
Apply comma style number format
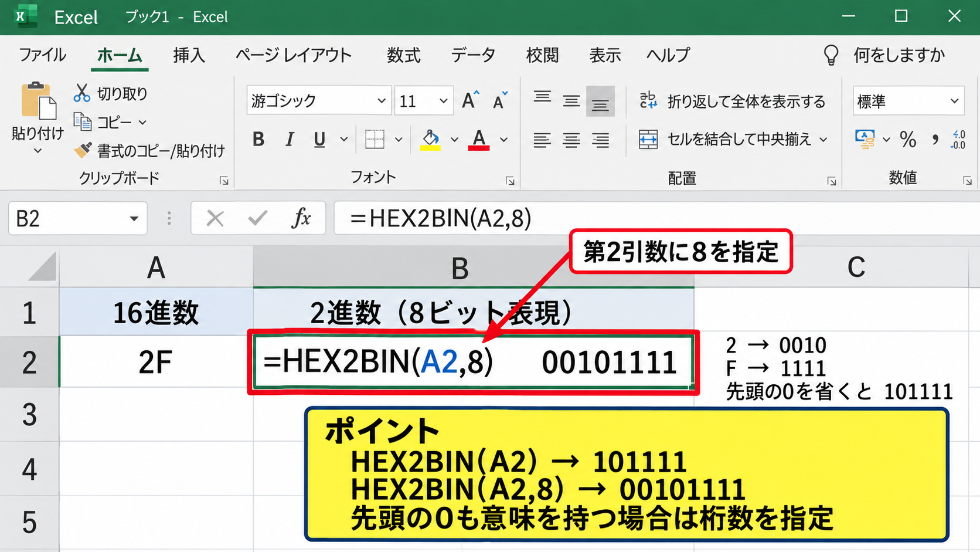(x=935, y=139)
